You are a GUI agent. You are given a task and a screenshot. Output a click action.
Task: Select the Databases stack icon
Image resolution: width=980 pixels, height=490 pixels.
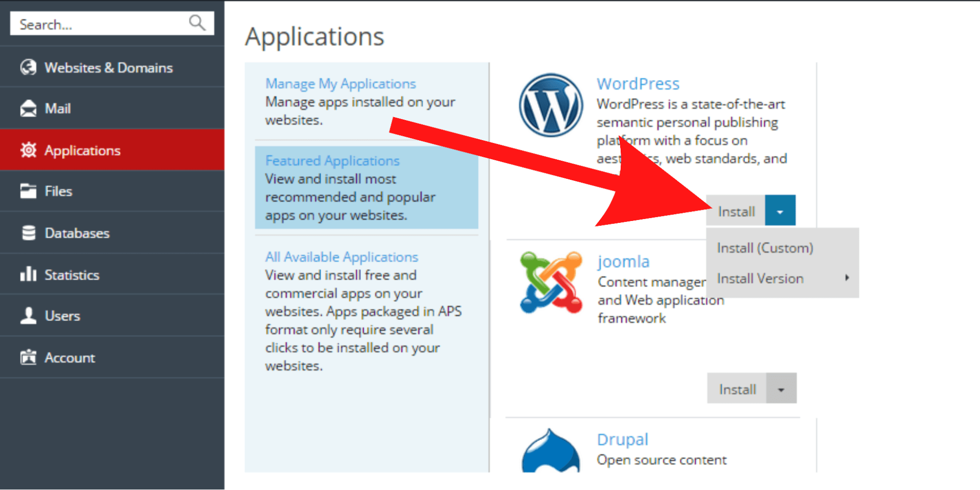[x=28, y=233]
